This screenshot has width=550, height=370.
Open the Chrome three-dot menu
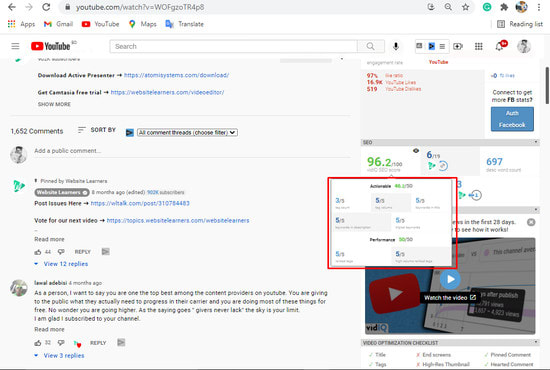539,7
